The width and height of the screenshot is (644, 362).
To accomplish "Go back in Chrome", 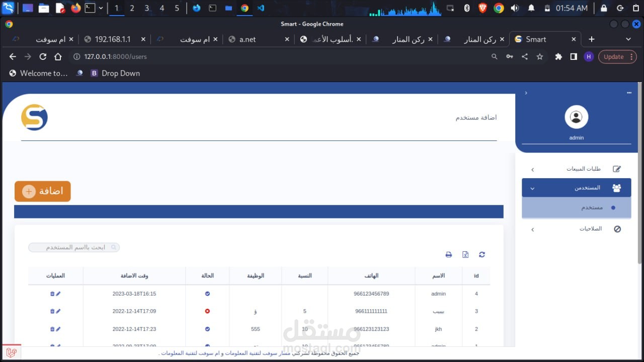I will coord(13,57).
